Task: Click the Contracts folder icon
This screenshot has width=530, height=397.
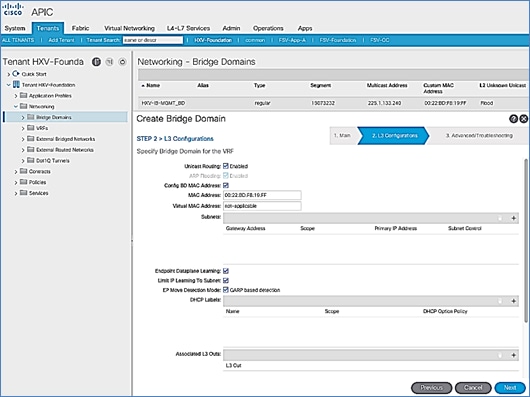Action: coord(23,171)
